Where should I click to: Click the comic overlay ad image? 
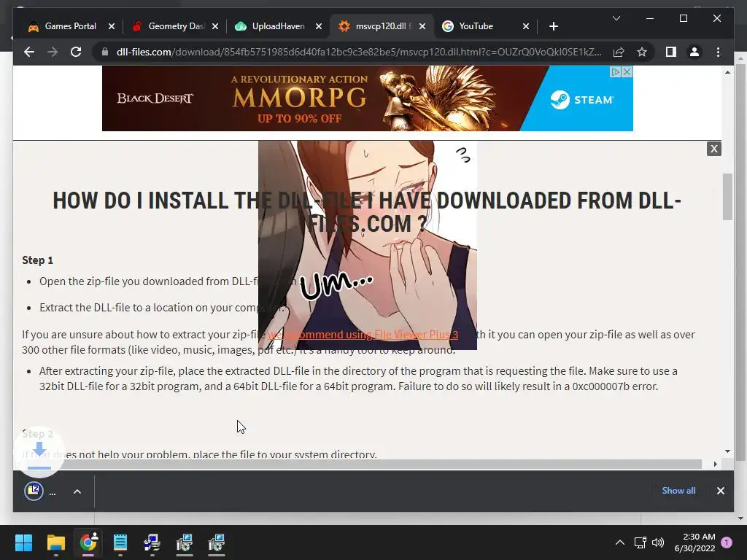click(368, 245)
